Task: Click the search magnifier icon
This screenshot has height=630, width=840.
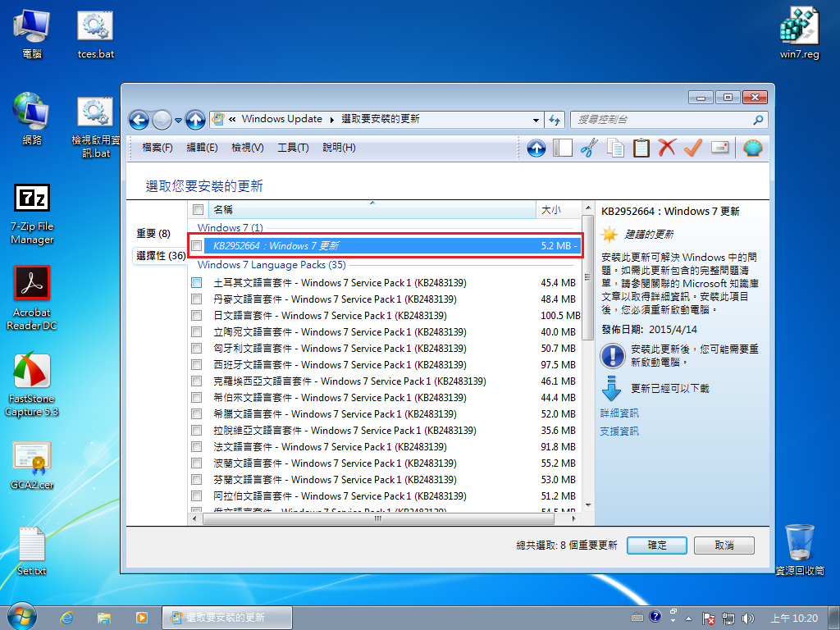Action: coord(758,120)
